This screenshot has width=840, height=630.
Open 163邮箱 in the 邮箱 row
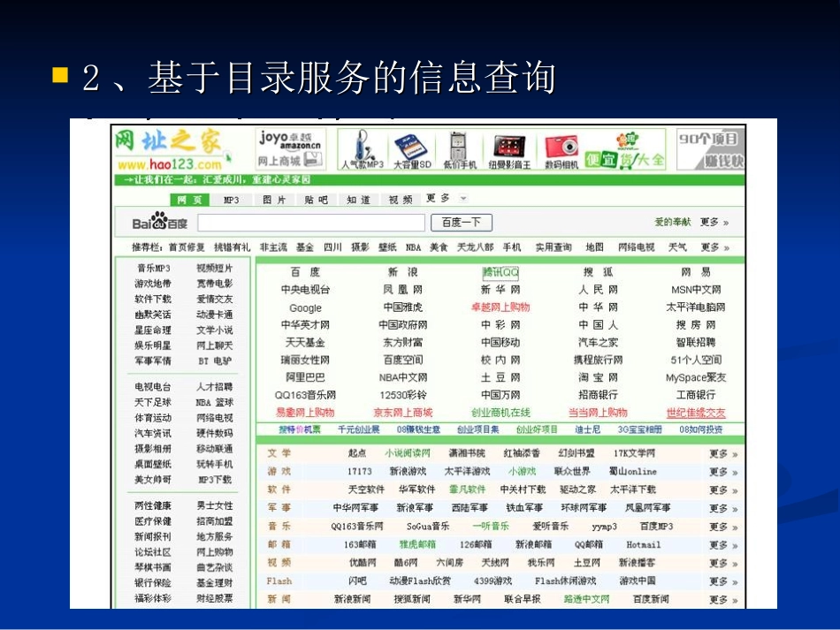click(360, 545)
